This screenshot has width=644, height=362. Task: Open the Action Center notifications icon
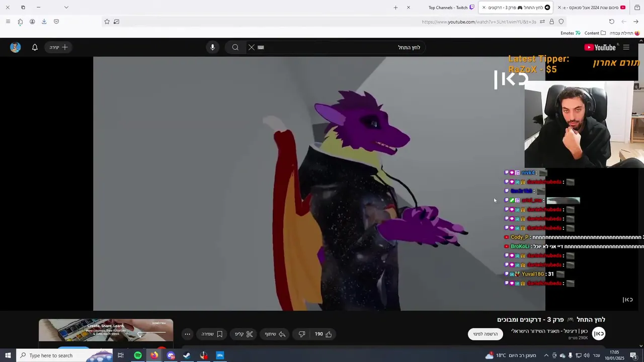pyautogui.click(x=633, y=355)
